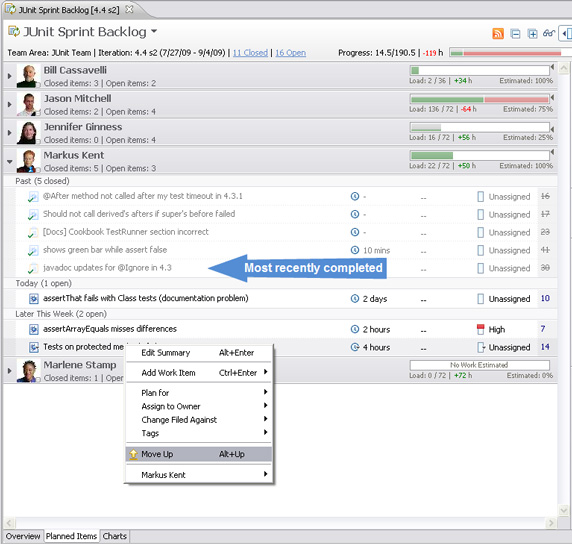
Task: Click the horizontal scrollbar right arrow
Action: 550,523
